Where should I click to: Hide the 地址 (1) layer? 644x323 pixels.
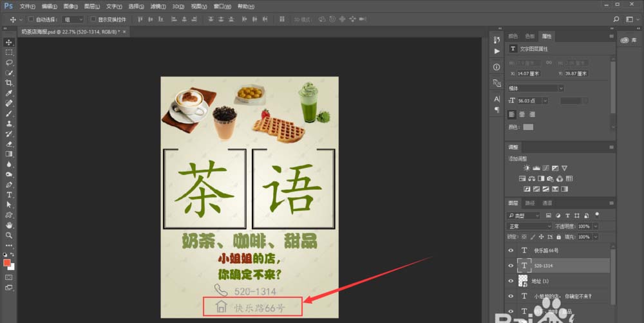(x=511, y=281)
